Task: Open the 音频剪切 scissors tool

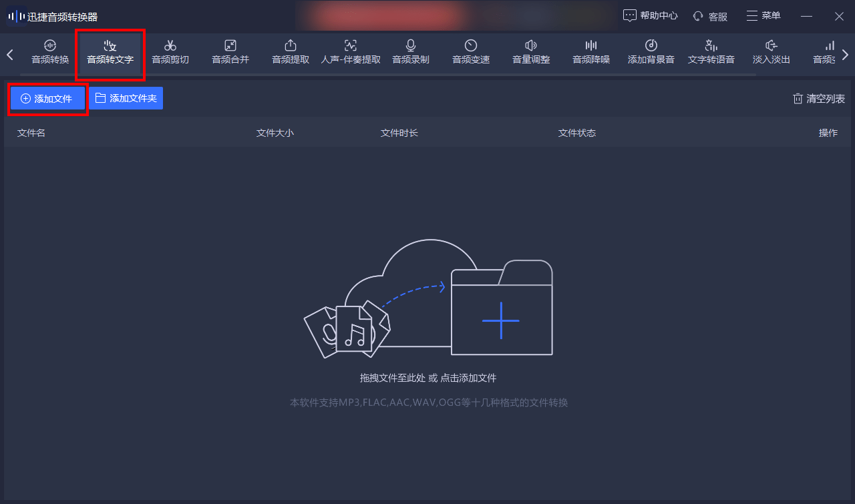Action: pos(170,51)
